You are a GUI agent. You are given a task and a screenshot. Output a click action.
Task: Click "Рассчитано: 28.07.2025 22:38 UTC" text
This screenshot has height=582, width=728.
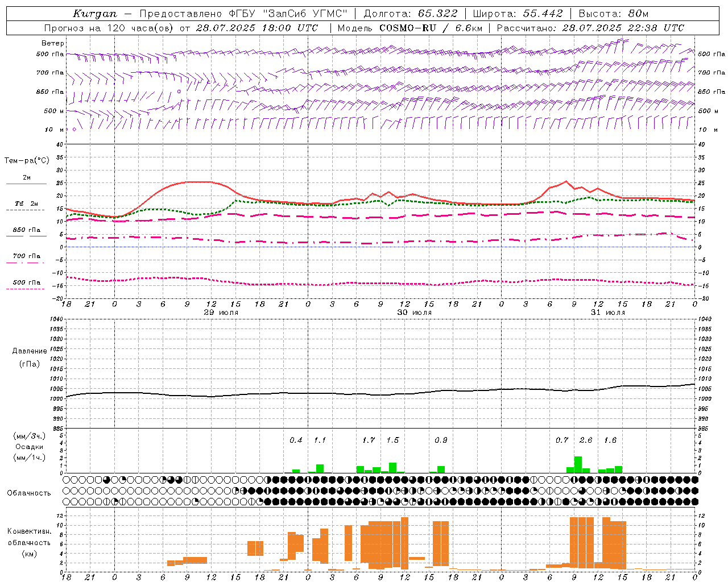[x=590, y=28]
